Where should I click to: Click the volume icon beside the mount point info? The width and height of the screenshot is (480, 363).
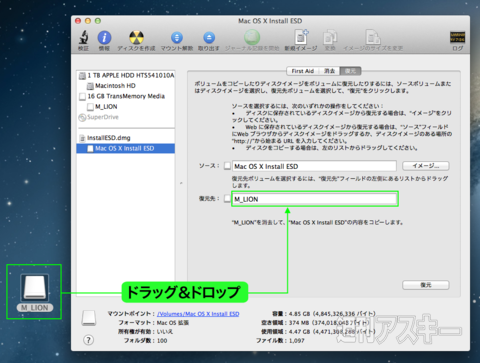coord(89,318)
